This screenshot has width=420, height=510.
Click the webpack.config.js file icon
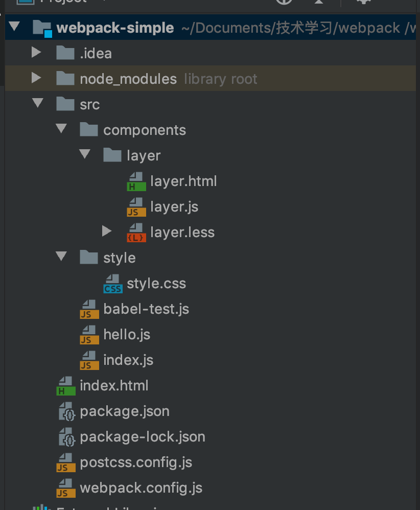[x=66, y=488]
